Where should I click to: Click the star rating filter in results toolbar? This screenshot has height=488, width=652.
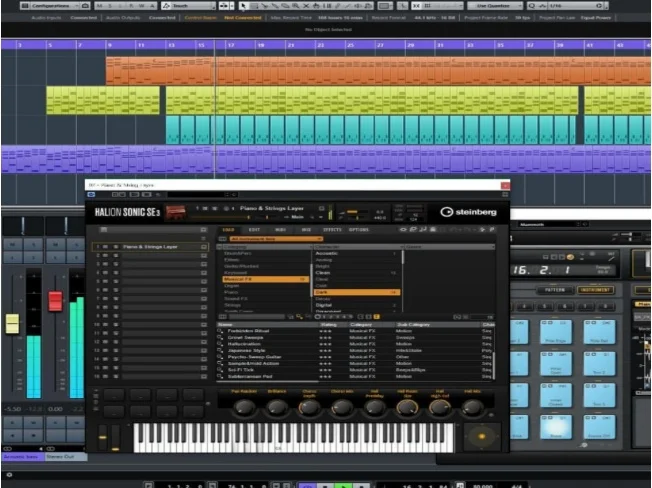point(334,317)
